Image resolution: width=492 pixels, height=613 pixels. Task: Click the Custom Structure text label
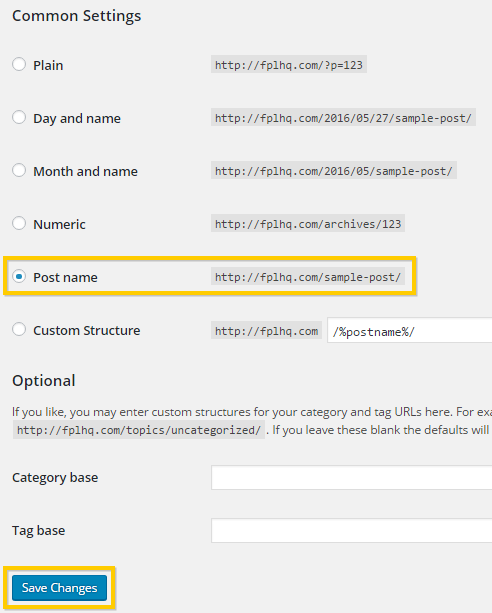86,330
